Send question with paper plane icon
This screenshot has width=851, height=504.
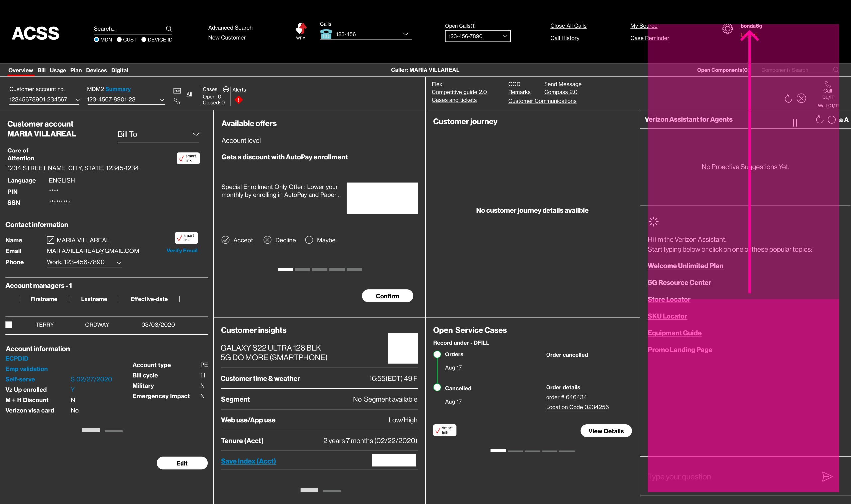click(827, 476)
